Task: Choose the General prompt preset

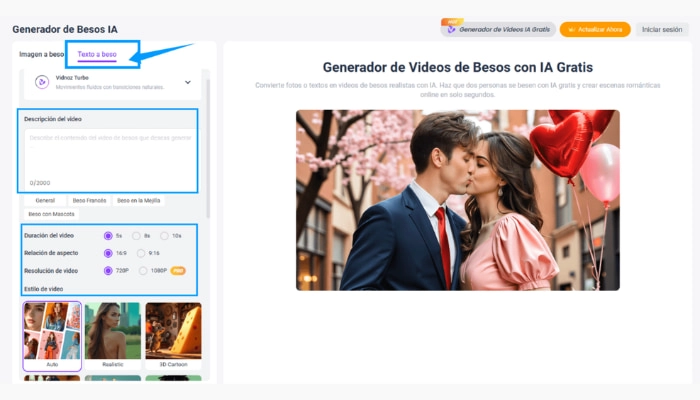Action: pos(45,200)
